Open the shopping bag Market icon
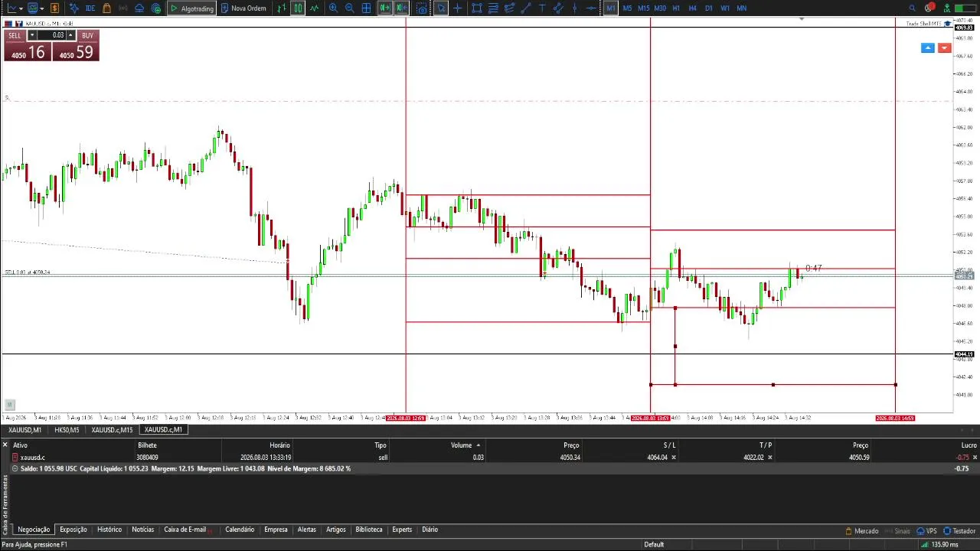This screenshot has width=980, height=551. 106,8
